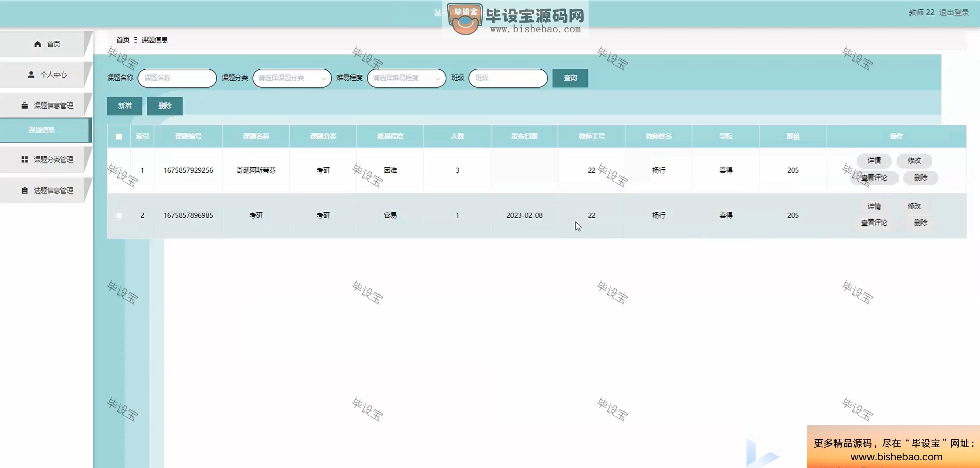
Task: Click 查看评论 for row 1675857896985
Action: (874, 222)
